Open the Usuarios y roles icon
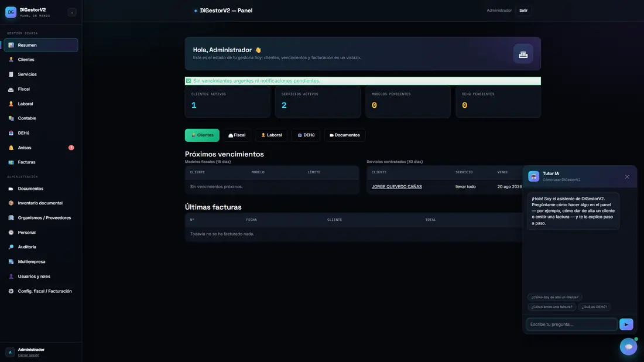 [11, 276]
